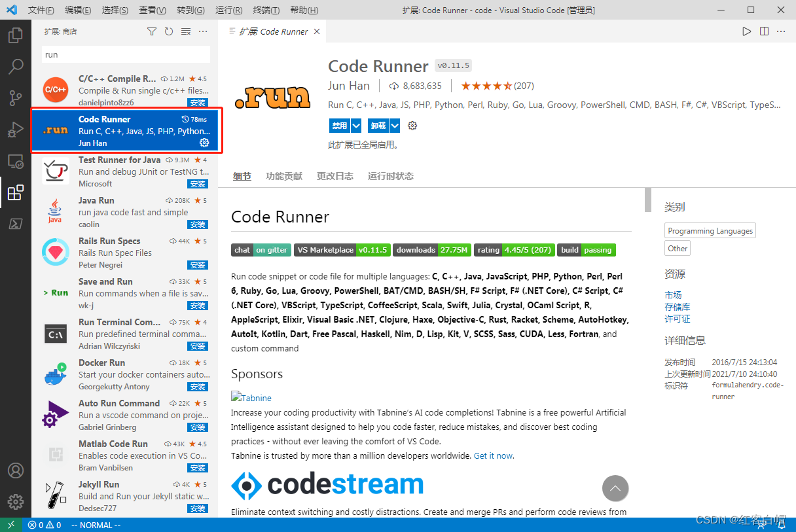Open the 运行(R) menu
The height and width of the screenshot is (532, 796).
(x=228, y=10)
